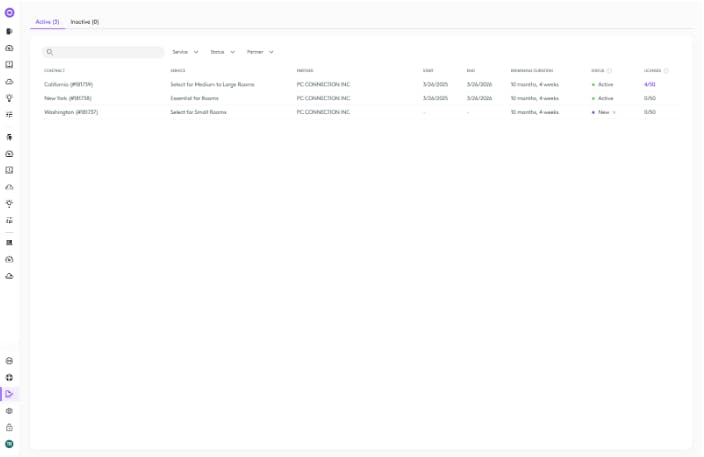This screenshot has width=704, height=457.
Task: Click the End column header
Action: coord(471,71)
